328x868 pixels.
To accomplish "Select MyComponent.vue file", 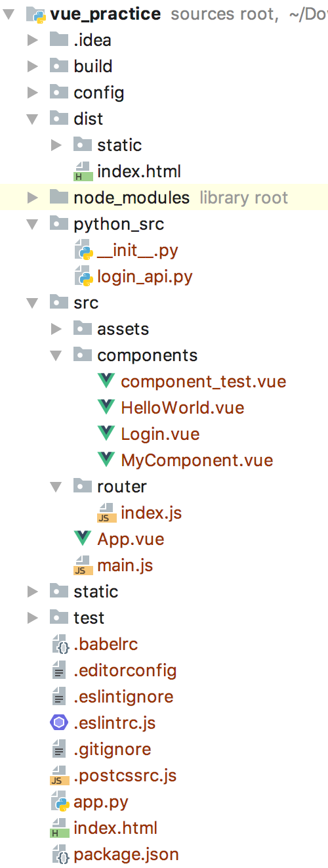I will (197, 460).
